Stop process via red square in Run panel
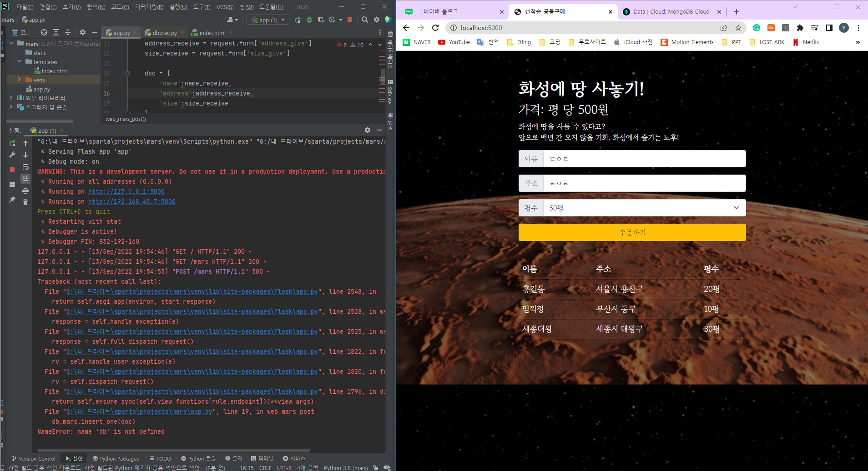 (12, 170)
